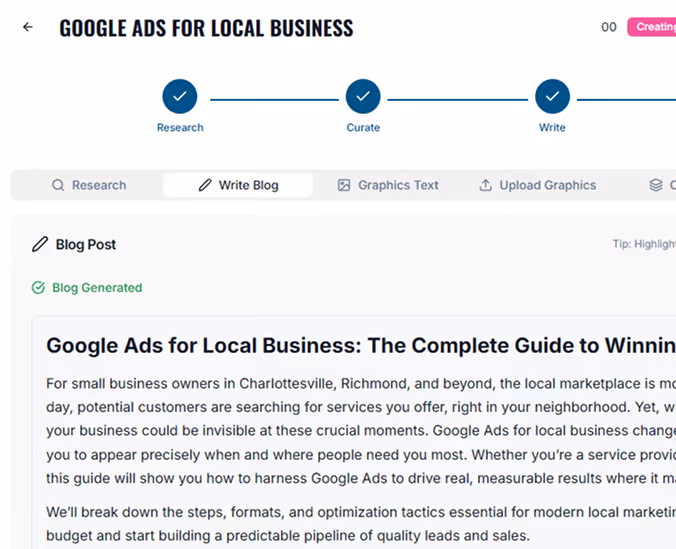This screenshot has height=549, width=676.
Task: Click the Blog Generated check icon
Action: click(38, 288)
